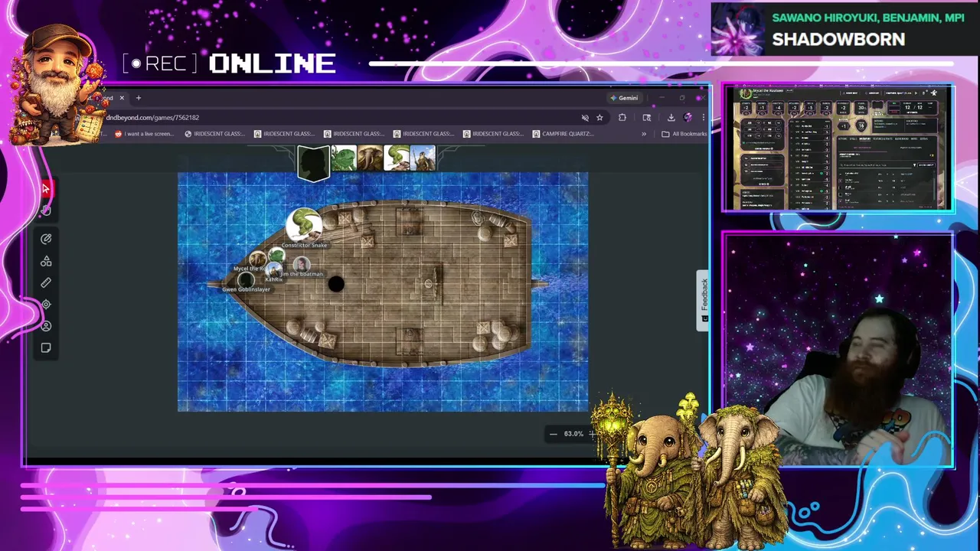Screen dimensions: 980x551
Task: Bookmark this page with star icon
Action: (x=599, y=118)
